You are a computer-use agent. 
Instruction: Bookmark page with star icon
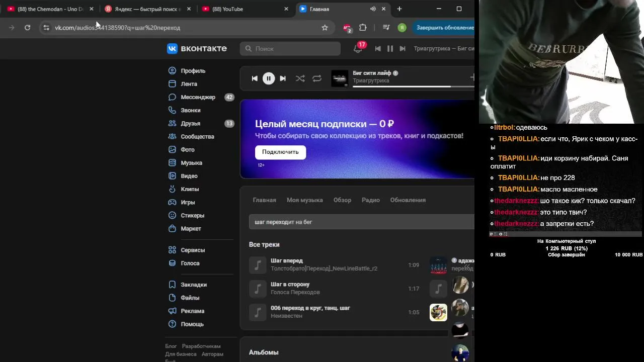(x=325, y=28)
